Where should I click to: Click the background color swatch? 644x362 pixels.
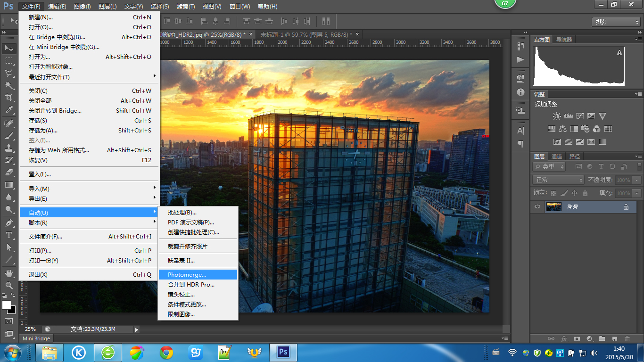coord(13,311)
